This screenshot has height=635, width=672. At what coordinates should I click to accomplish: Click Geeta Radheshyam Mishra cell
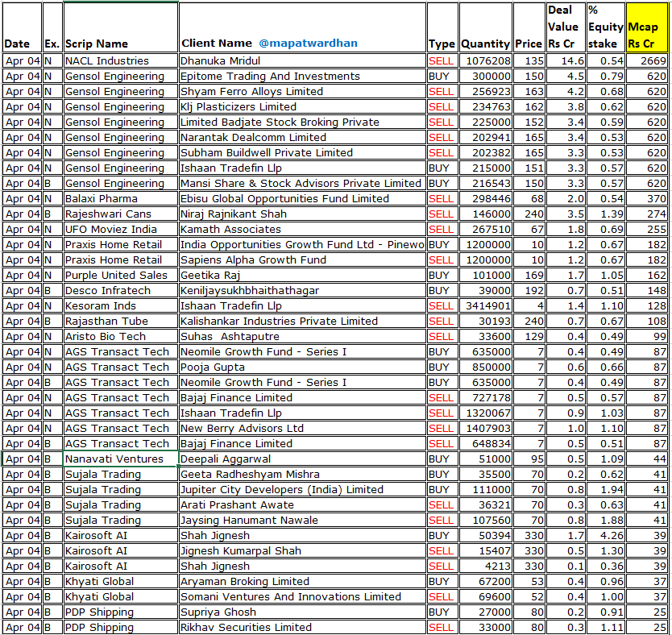click(x=302, y=475)
